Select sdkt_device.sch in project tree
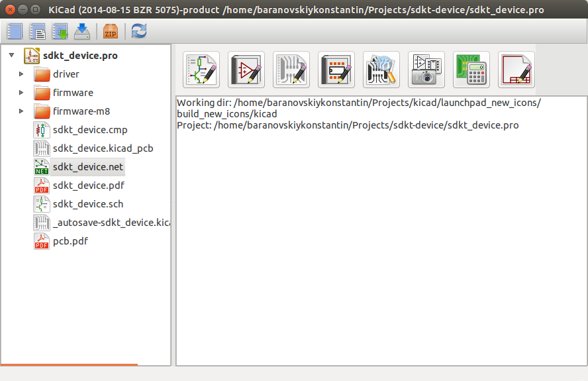Screen dimensions: 588x381 tap(87, 204)
